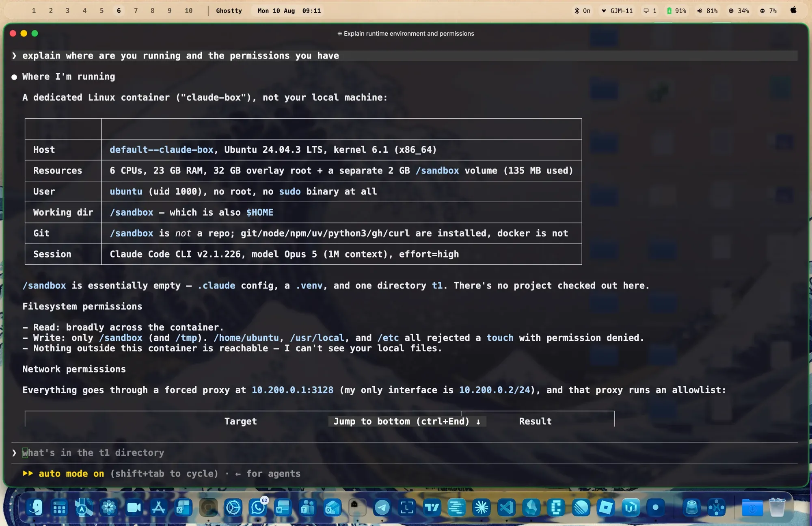Open the video camera app in dock
This screenshot has width=812, height=526.
coord(134,507)
